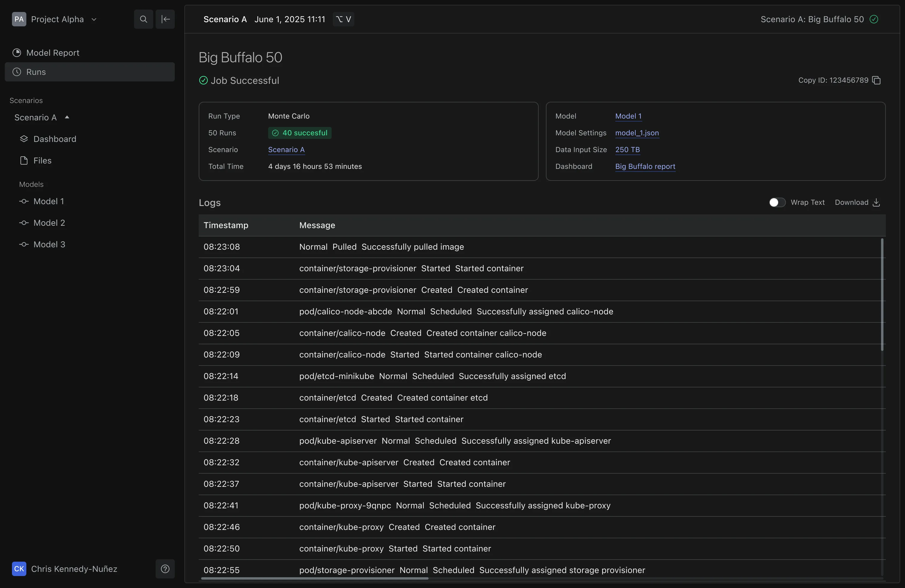Click the PA project avatar icon
This screenshot has width=905, height=588.
click(x=19, y=19)
